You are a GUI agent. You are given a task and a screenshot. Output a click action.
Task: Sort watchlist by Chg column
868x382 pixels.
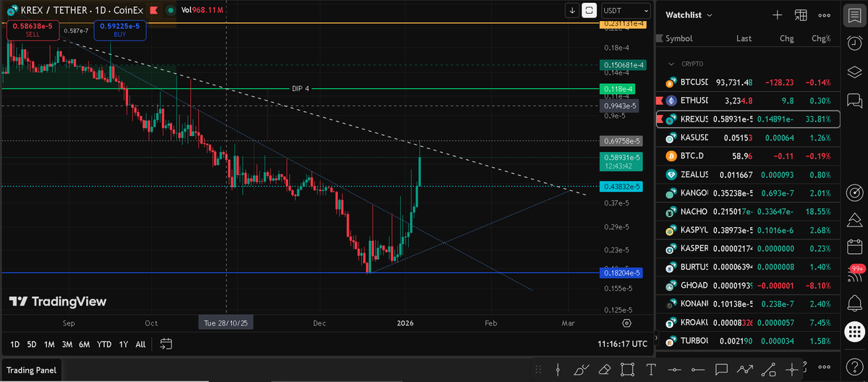point(786,38)
